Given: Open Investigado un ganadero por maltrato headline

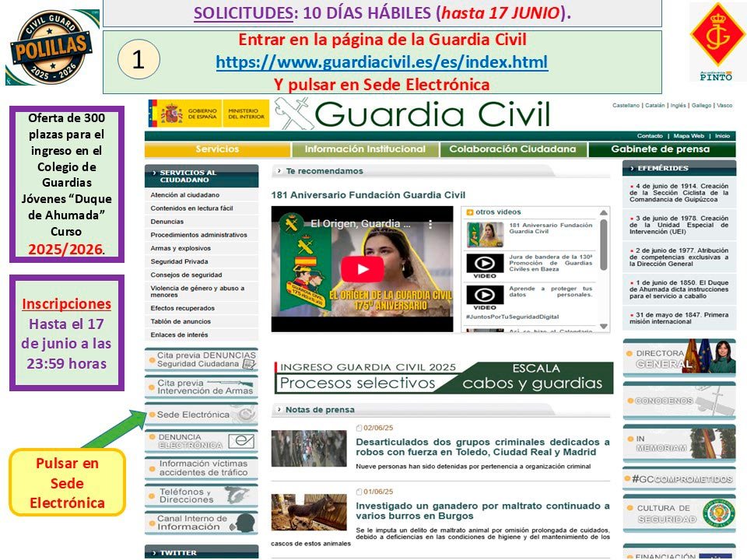Looking at the screenshot, I should (x=482, y=511).
